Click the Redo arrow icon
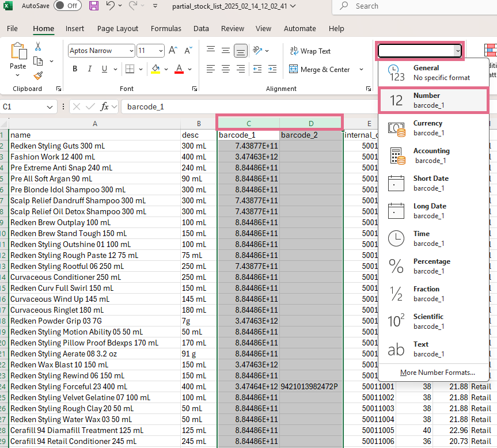Viewport: 497px width, 448px height. pos(133,5)
